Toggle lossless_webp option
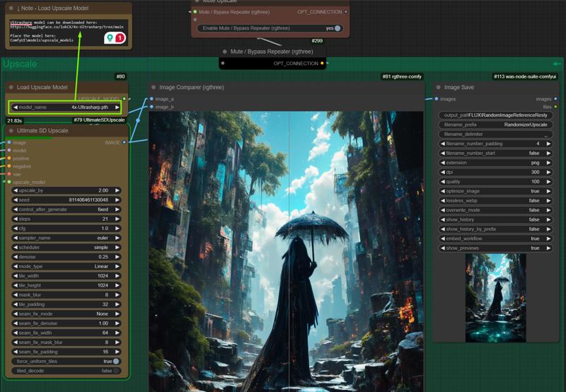Viewport: 566px width, 392px height. (x=495, y=200)
